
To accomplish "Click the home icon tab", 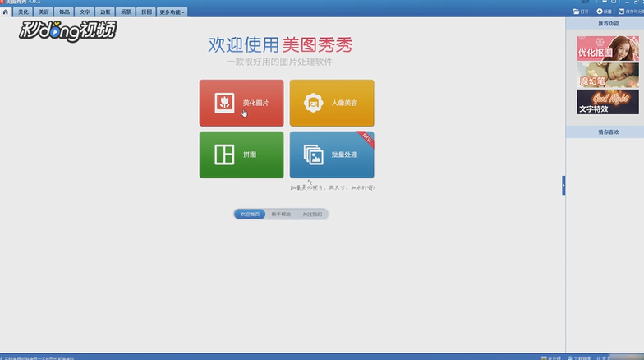I will (x=5, y=12).
